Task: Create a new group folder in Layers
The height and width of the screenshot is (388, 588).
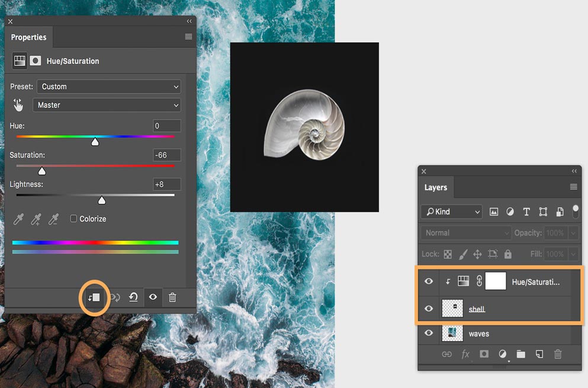Action: pyautogui.click(x=521, y=354)
